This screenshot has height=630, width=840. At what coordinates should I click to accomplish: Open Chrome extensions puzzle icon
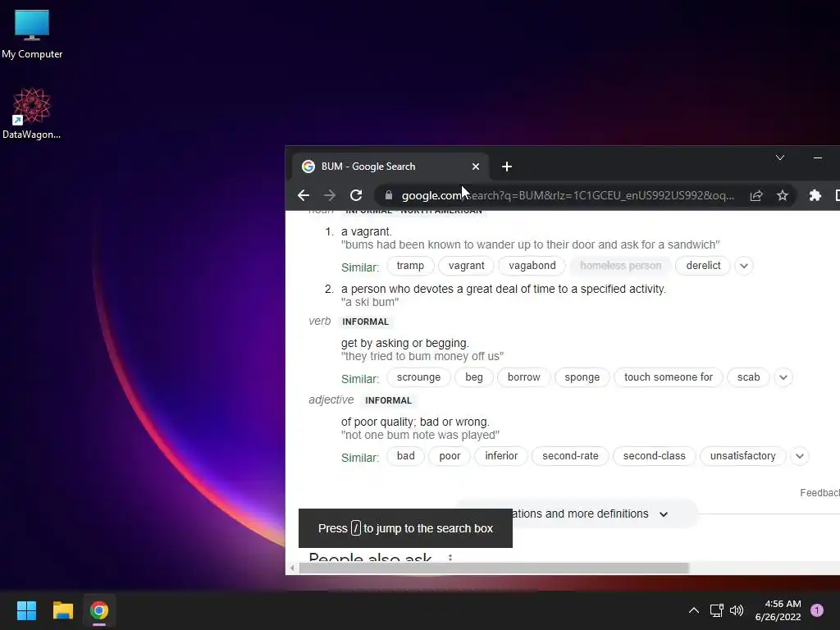(815, 195)
